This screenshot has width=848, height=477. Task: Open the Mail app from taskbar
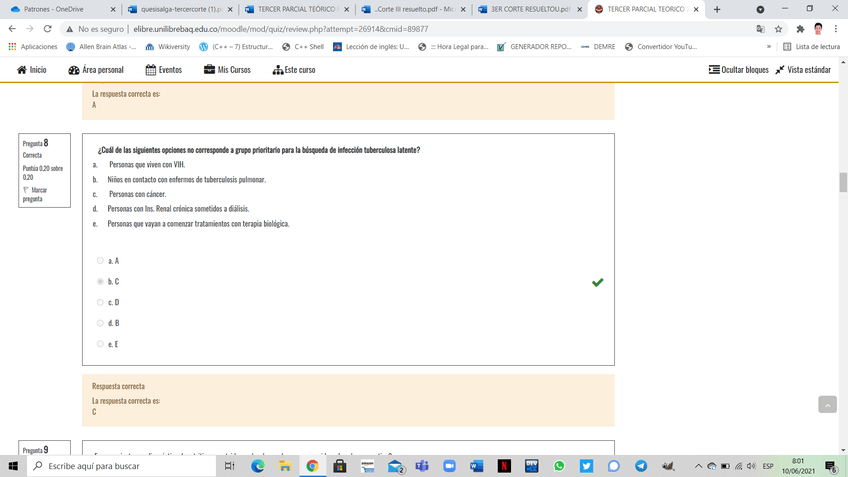click(x=395, y=466)
